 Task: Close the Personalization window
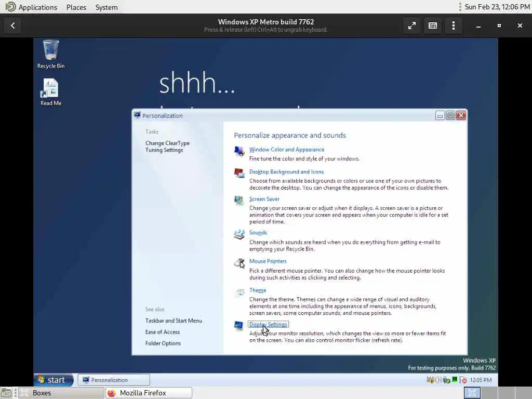coord(461,116)
